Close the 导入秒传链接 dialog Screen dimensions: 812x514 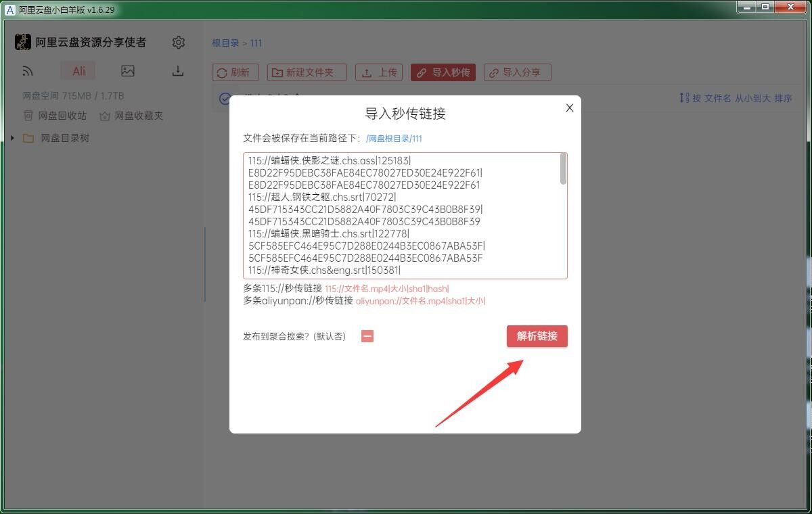tap(570, 108)
